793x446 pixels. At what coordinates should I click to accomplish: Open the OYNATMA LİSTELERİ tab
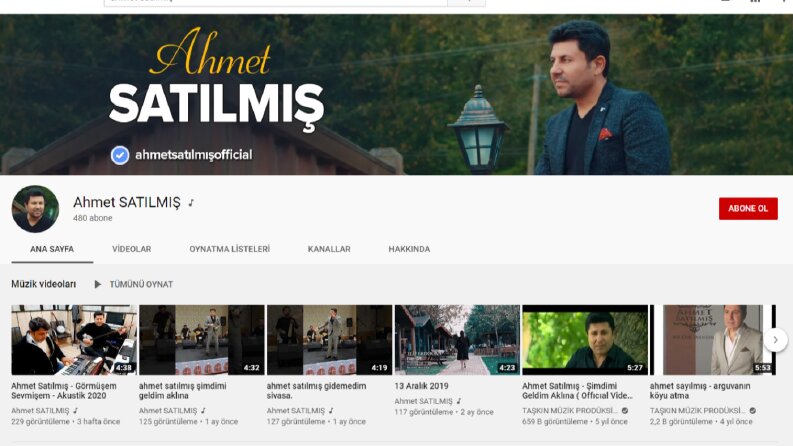point(230,249)
